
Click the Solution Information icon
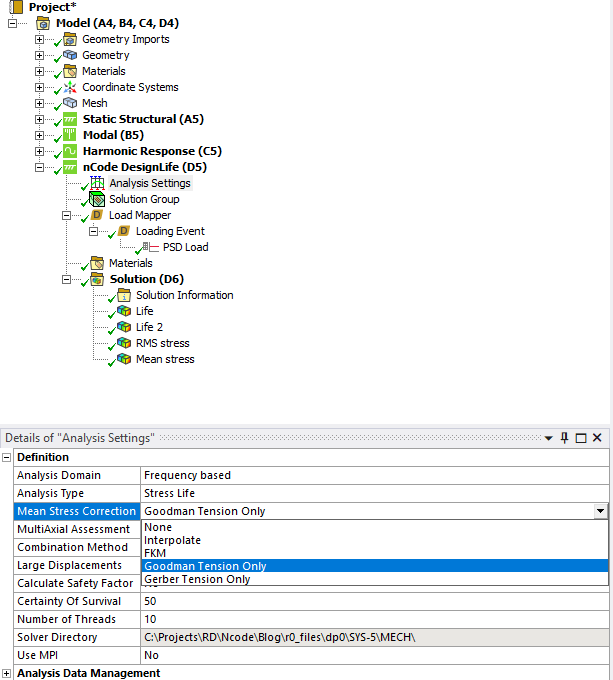(124, 295)
